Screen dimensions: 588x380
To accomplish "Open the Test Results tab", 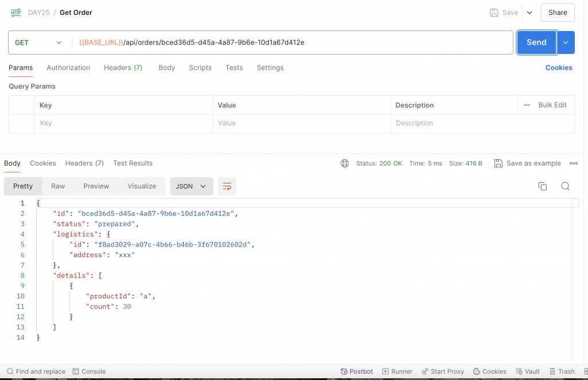I will tap(133, 163).
